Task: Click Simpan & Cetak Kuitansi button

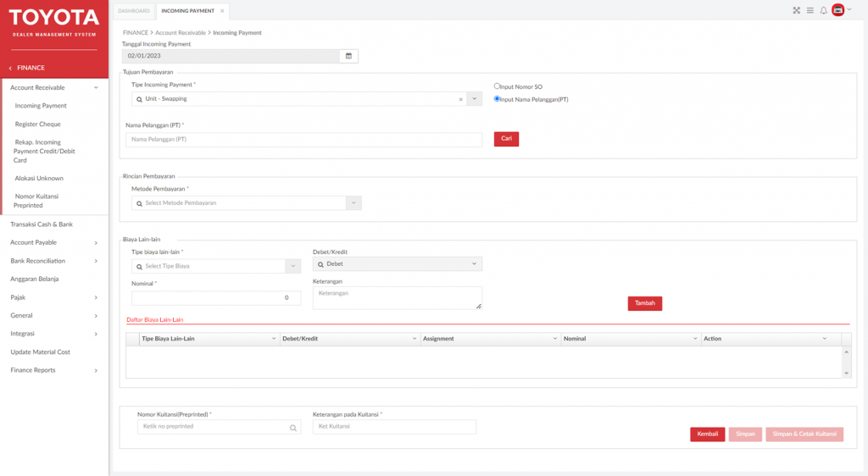Action: tap(804, 434)
